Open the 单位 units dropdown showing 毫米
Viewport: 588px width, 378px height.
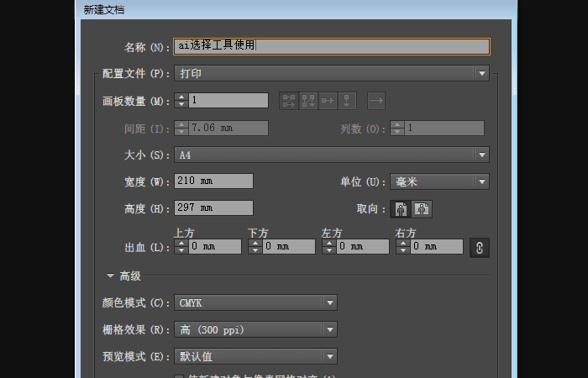(439, 181)
